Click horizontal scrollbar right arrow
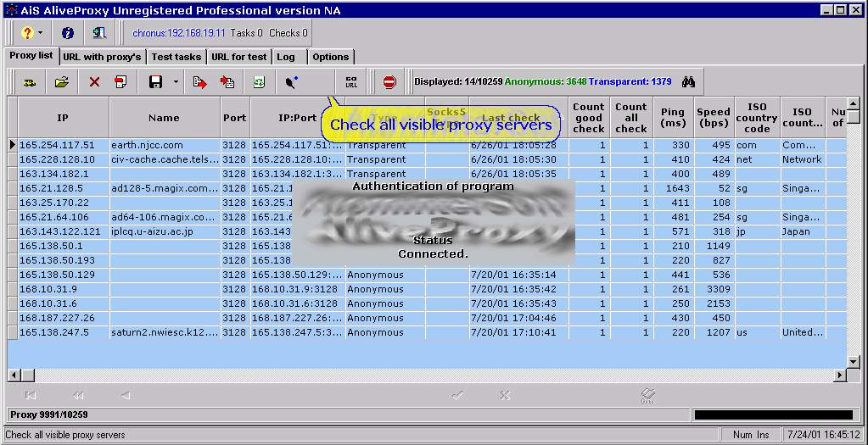 pyautogui.click(x=840, y=375)
